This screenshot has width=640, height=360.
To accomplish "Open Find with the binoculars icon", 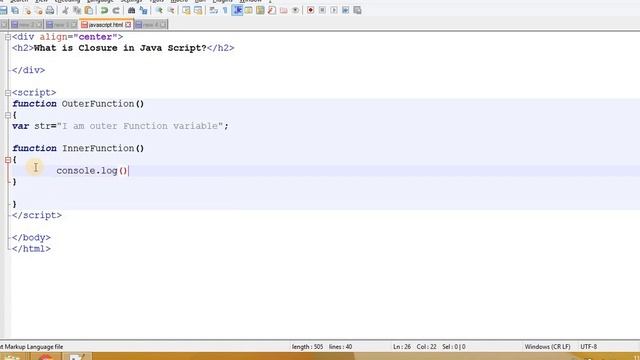I will click(131, 10).
